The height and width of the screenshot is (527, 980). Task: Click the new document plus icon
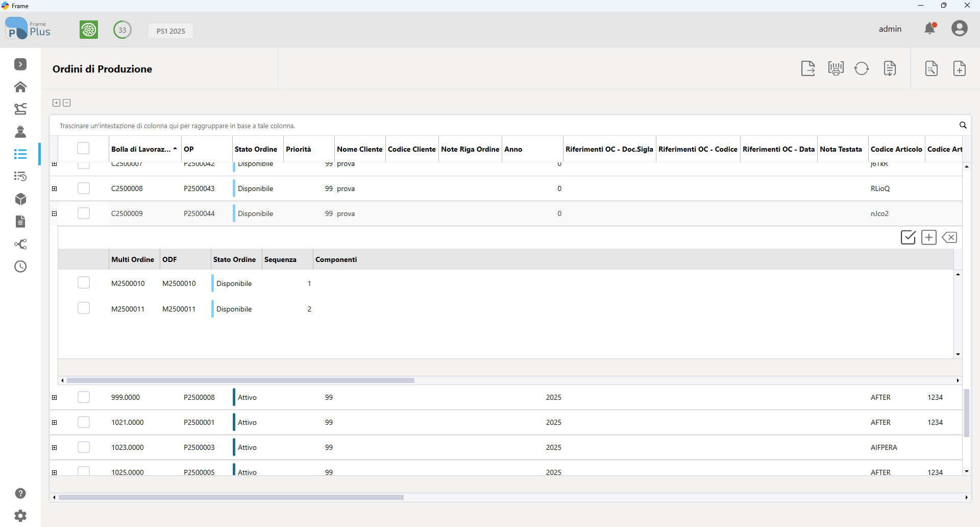pos(960,68)
